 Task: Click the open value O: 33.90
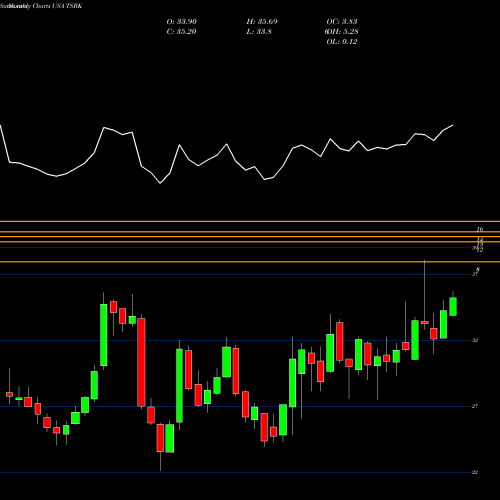point(182,22)
